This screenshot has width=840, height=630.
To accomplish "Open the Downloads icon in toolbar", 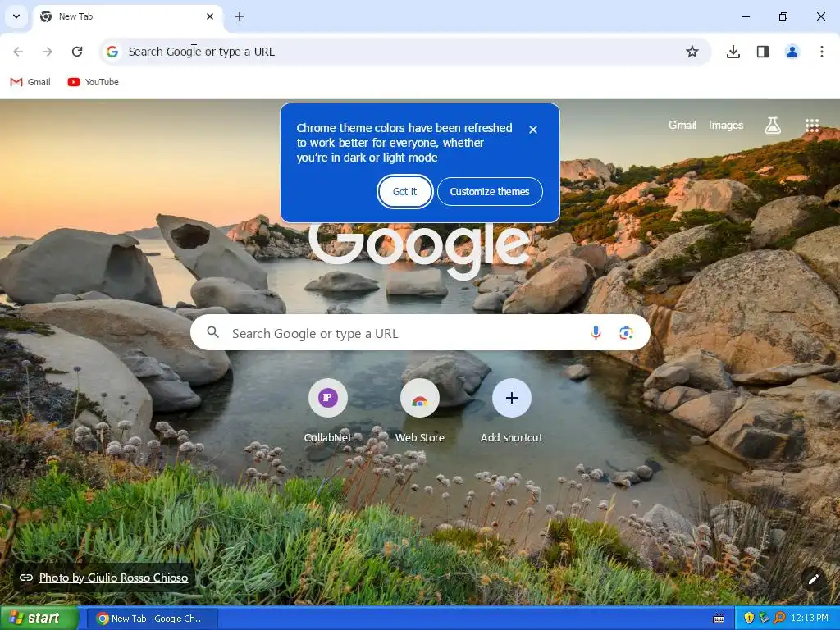I will point(733,52).
